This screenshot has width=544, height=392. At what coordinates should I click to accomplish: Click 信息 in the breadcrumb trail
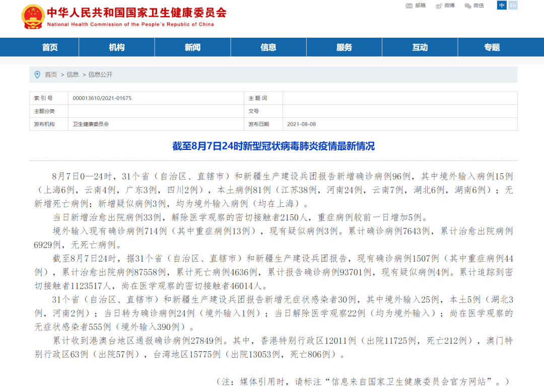pyautogui.click(x=73, y=74)
